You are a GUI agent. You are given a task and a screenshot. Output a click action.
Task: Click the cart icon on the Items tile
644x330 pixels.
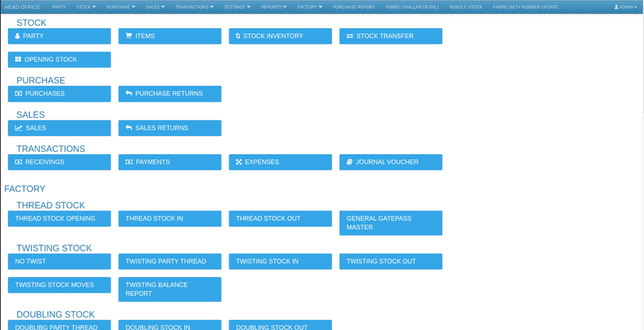tap(128, 36)
